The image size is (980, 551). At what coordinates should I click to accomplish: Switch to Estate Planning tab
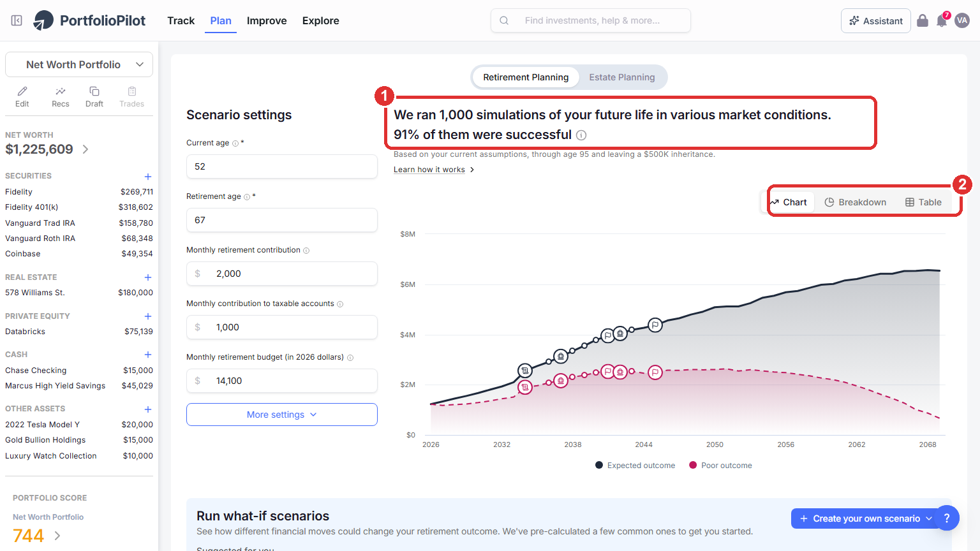(x=622, y=77)
